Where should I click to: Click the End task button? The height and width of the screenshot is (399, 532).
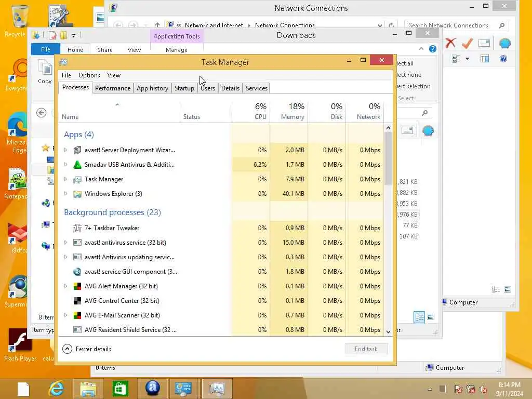366,349
